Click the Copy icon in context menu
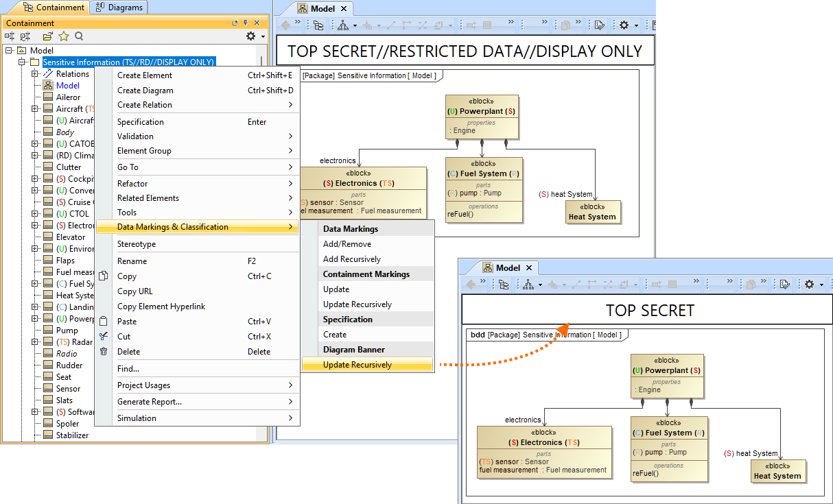833x504 pixels. coord(104,276)
